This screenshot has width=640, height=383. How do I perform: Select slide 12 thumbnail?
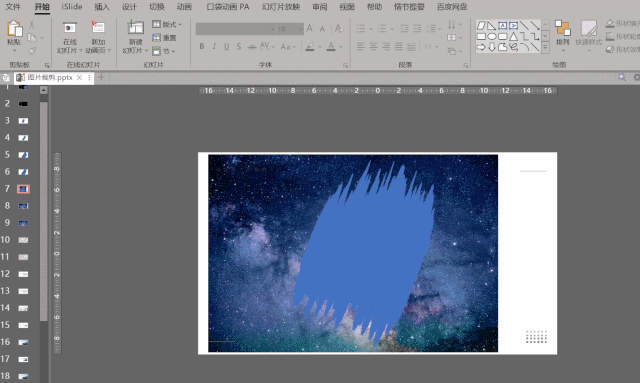(23, 274)
